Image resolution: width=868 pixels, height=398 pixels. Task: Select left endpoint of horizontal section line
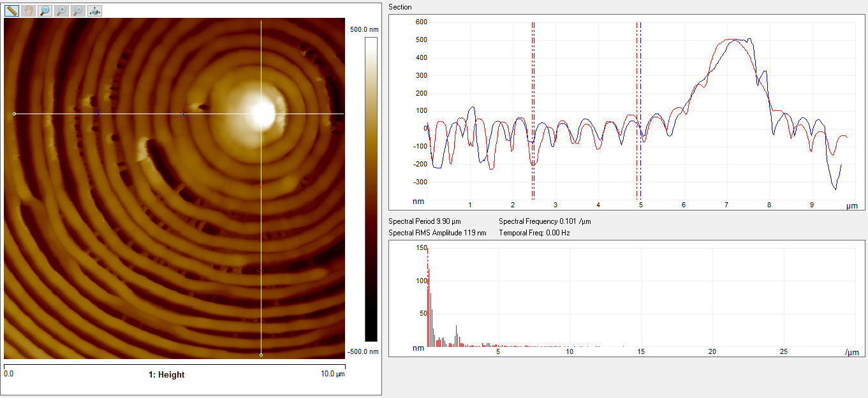[14, 114]
